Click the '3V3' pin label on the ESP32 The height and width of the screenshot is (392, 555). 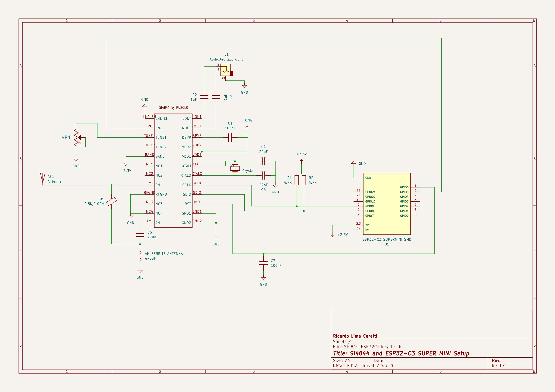(x=368, y=225)
